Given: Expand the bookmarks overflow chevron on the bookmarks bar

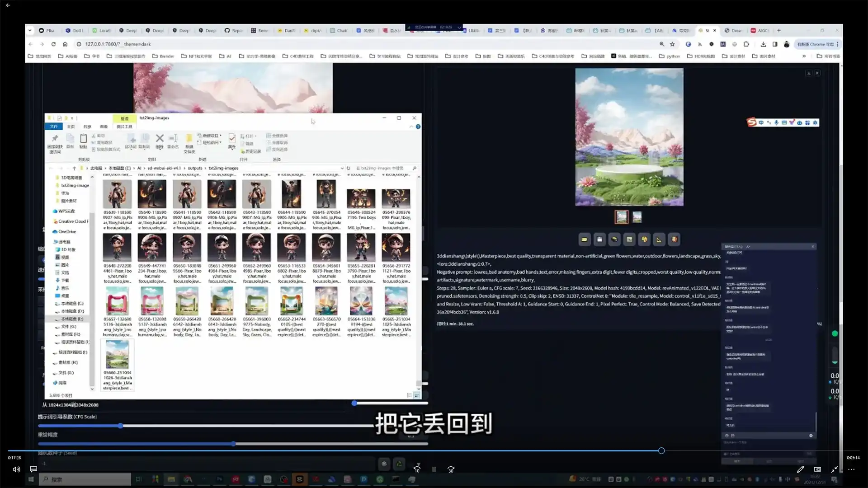Looking at the screenshot, I should (804, 56).
